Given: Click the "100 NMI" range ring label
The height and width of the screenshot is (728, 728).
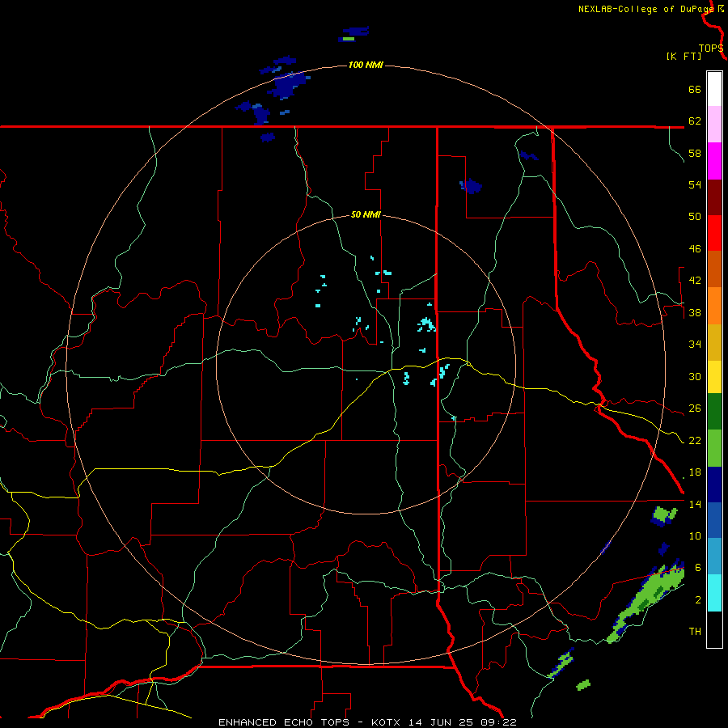Looking at the screenshot, I should (366, 65).
